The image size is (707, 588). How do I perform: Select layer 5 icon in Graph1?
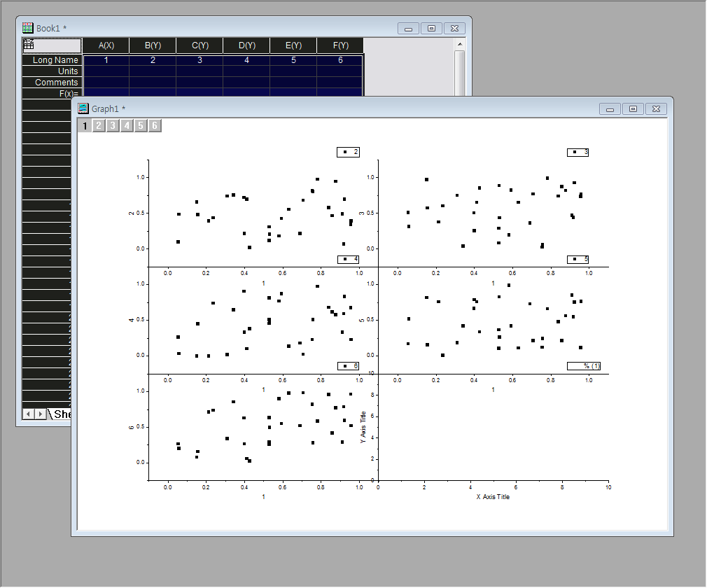[141, 126]
